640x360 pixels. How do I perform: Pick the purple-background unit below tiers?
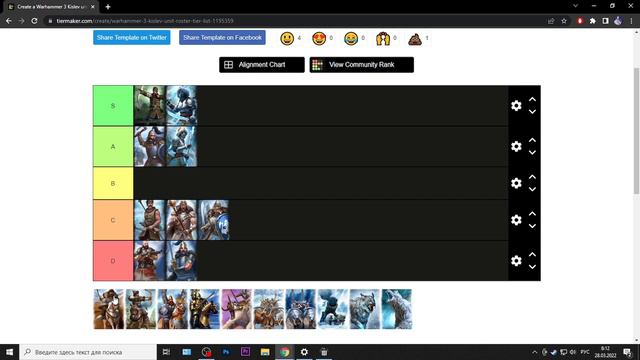point(237,309)
